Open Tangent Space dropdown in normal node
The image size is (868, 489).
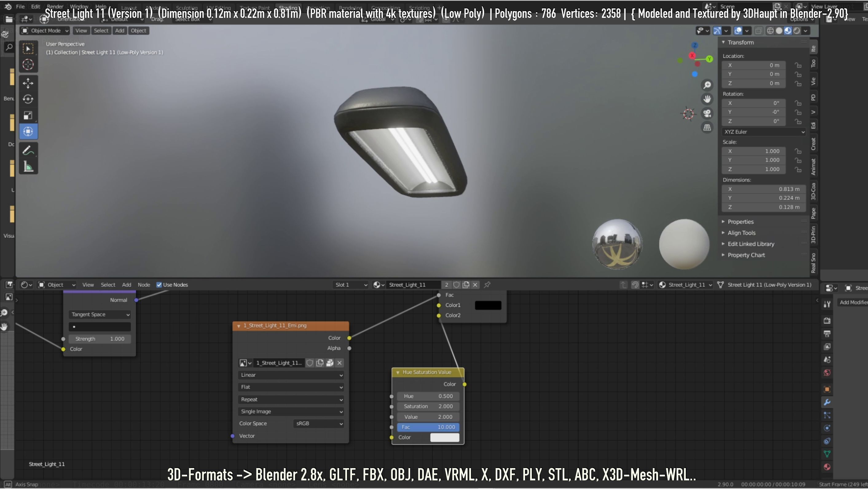pyautogui.click(x=100, y=314)
